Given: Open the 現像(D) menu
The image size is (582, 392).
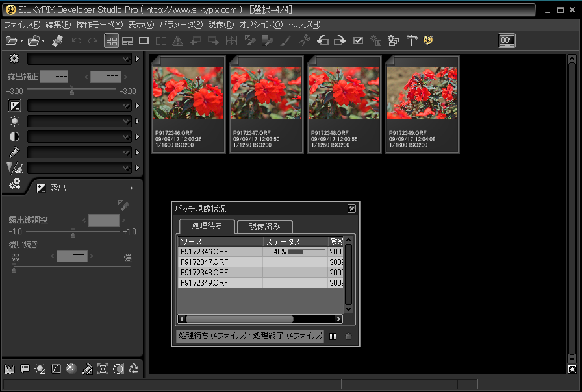Looking at the screenshot, I should coord(221,25).
